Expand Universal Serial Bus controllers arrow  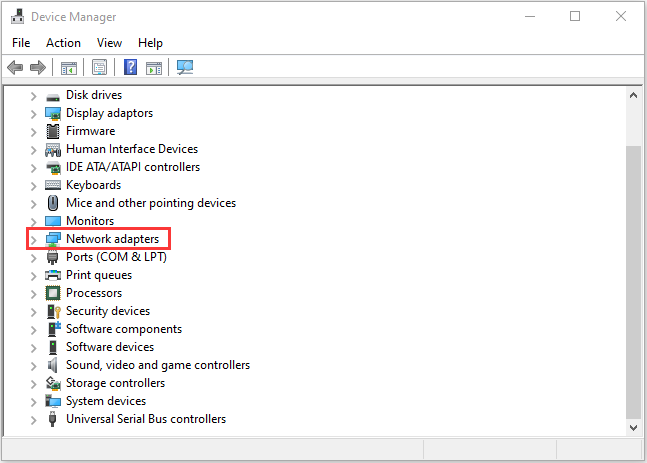[x=33, y=420]
